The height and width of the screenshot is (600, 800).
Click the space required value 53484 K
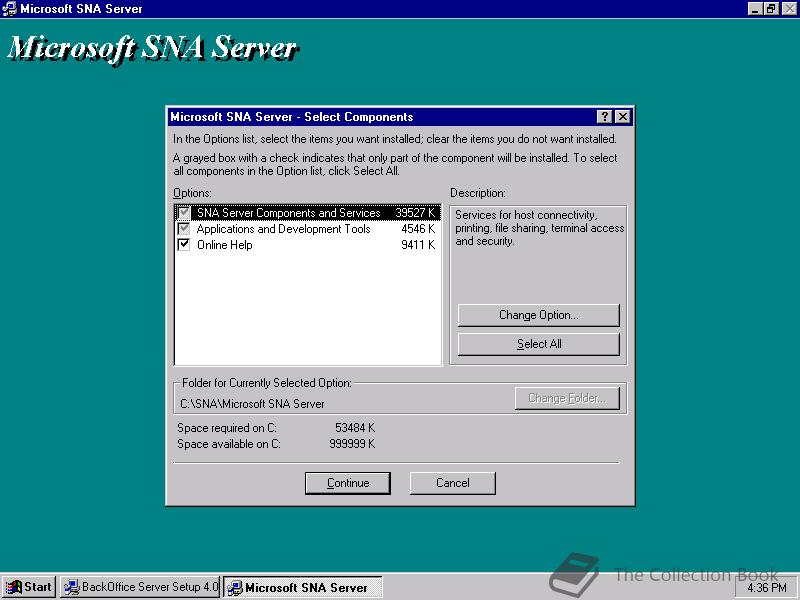[355, 428]
